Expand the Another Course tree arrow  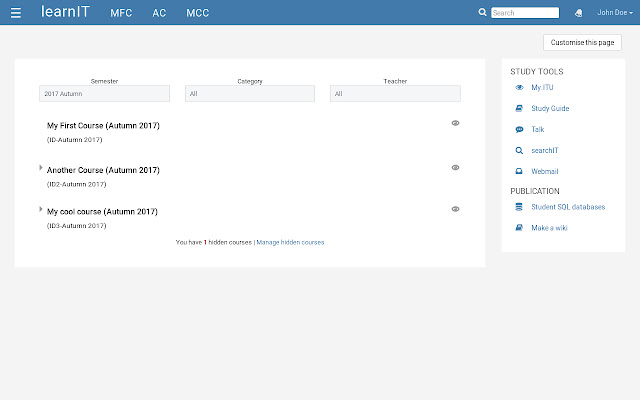coord(41,168)
